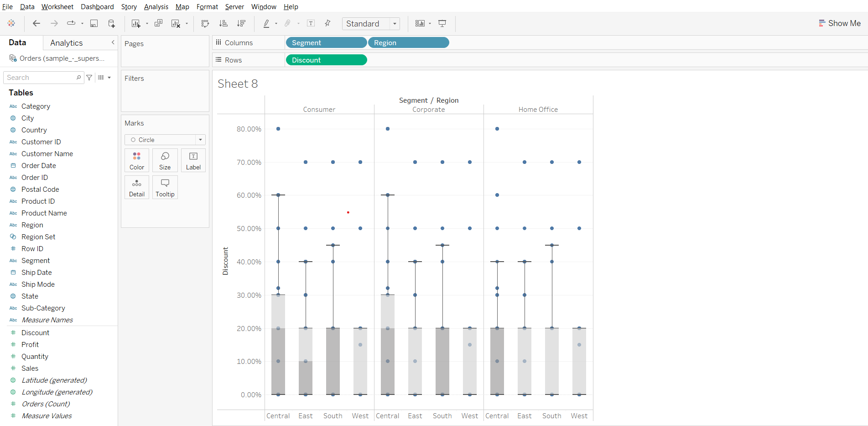Viewport: 868px width, 426px height.
Task: Collapse the Data pane side bar
Action: 113,42
